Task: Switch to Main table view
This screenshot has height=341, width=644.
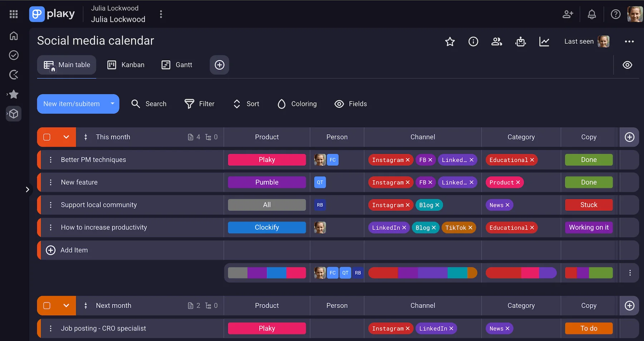Action: [67, 65]
